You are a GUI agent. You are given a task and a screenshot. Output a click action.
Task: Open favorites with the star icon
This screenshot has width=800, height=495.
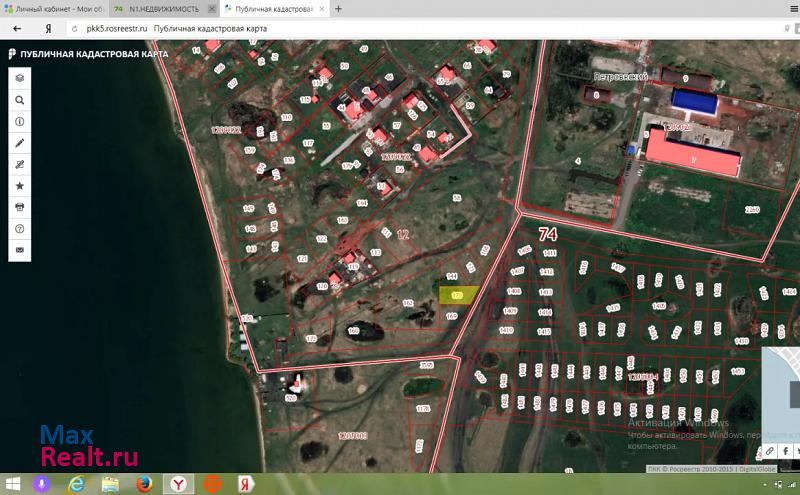point(19,186)
